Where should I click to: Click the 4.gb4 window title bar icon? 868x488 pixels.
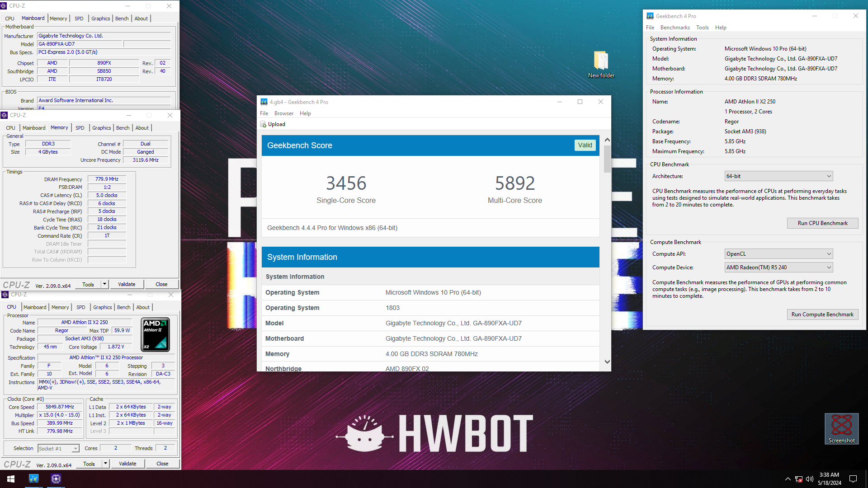(264, 102)
